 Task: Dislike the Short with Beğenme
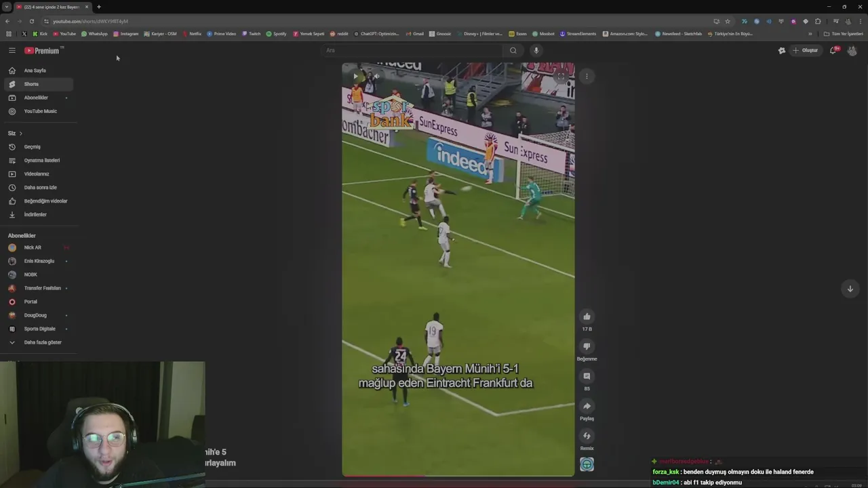(587, 346)
